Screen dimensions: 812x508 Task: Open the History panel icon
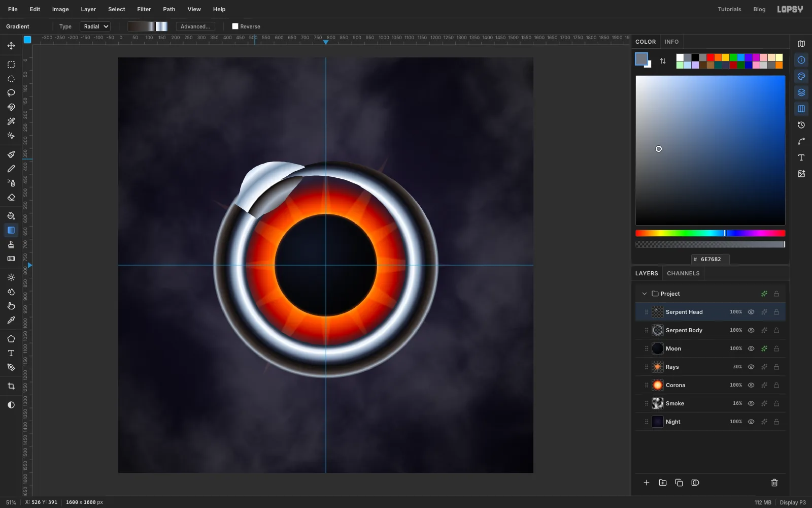coord(801,125)
